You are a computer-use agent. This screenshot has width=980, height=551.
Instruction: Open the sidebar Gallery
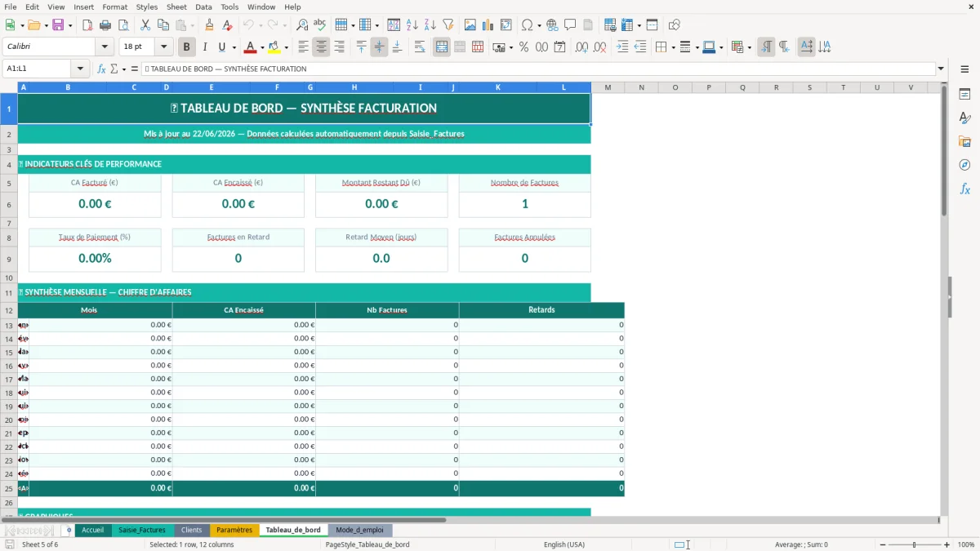964,141
